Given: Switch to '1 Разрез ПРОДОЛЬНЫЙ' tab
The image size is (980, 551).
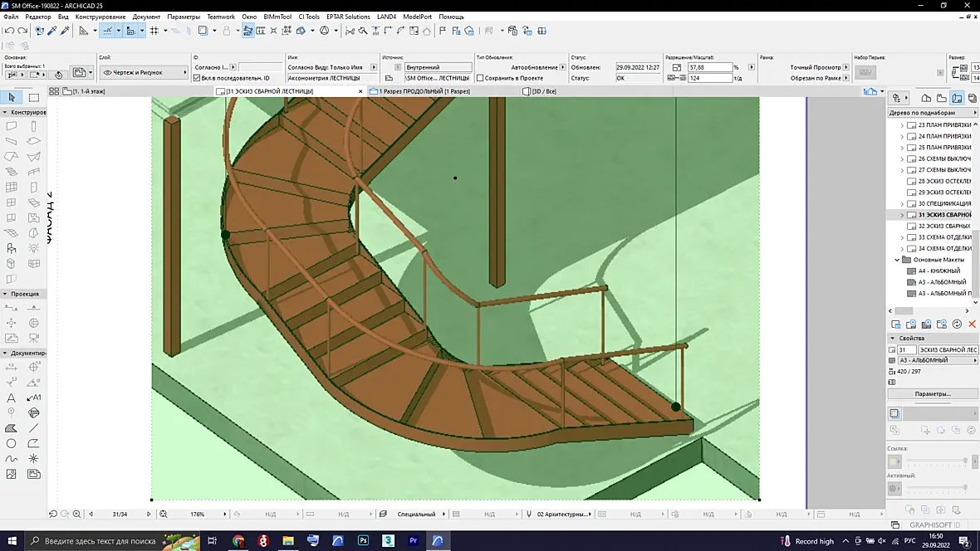Looking at the screenshot, I should click(x=424, y=91).
